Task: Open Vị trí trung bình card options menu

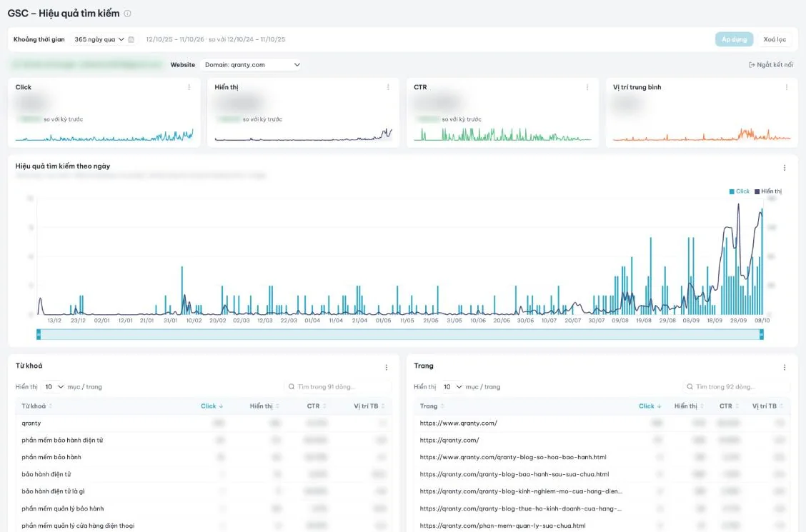Action: pos(787,87)
